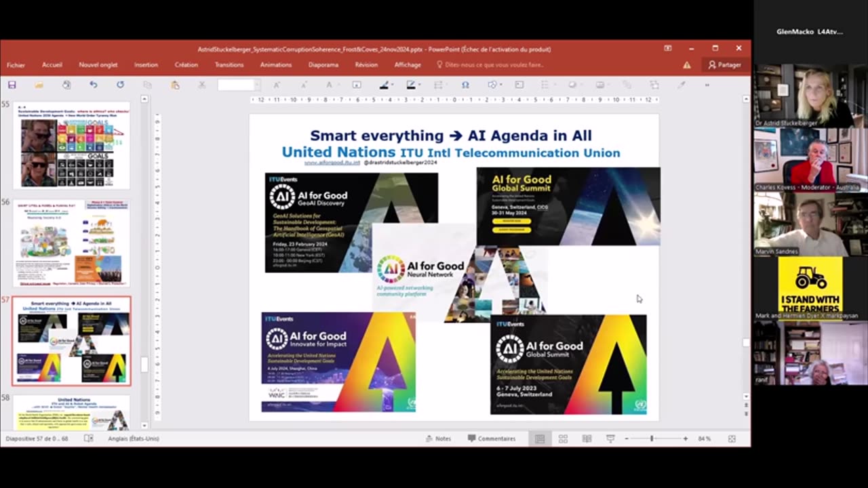The width and height of the screenshot is (868, 488).
Task: Switch to Normal view icon in status bar
Action: point(540,439)
